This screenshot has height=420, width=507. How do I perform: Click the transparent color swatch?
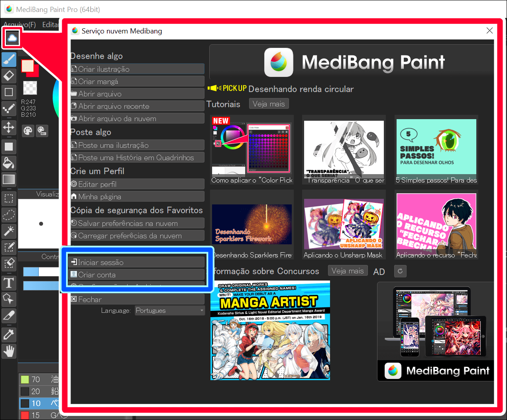[x=30, y=88]
